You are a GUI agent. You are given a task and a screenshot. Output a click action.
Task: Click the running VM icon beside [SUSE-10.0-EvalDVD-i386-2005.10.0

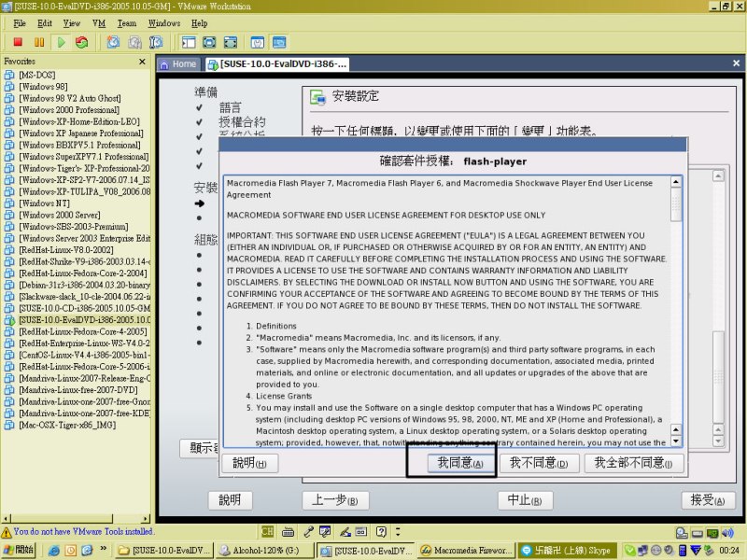point(9,320)
